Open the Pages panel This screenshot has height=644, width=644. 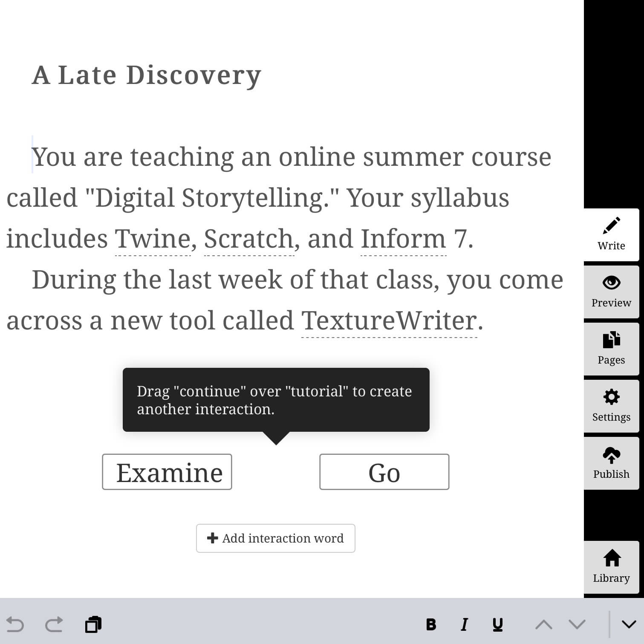[x=611, y=349]
